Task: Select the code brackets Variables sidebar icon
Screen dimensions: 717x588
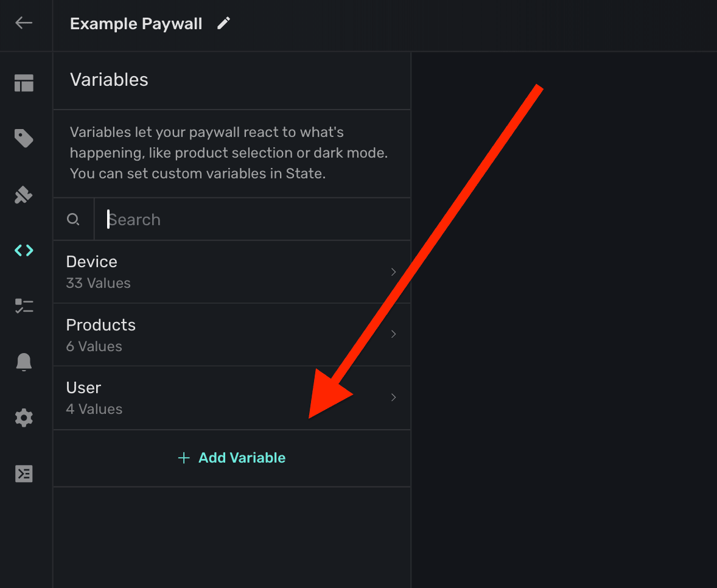Action: [24, 250]
